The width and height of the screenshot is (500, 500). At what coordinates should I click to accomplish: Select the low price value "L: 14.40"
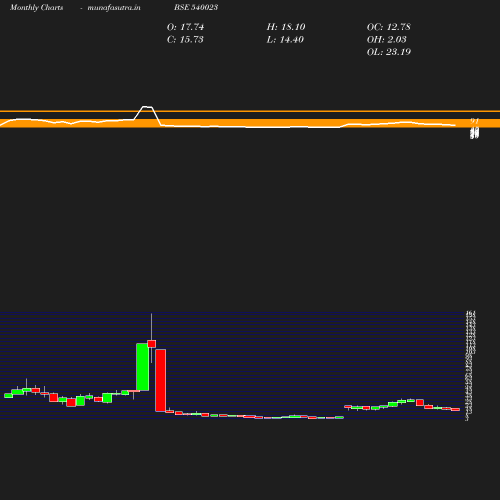(285, 39)
